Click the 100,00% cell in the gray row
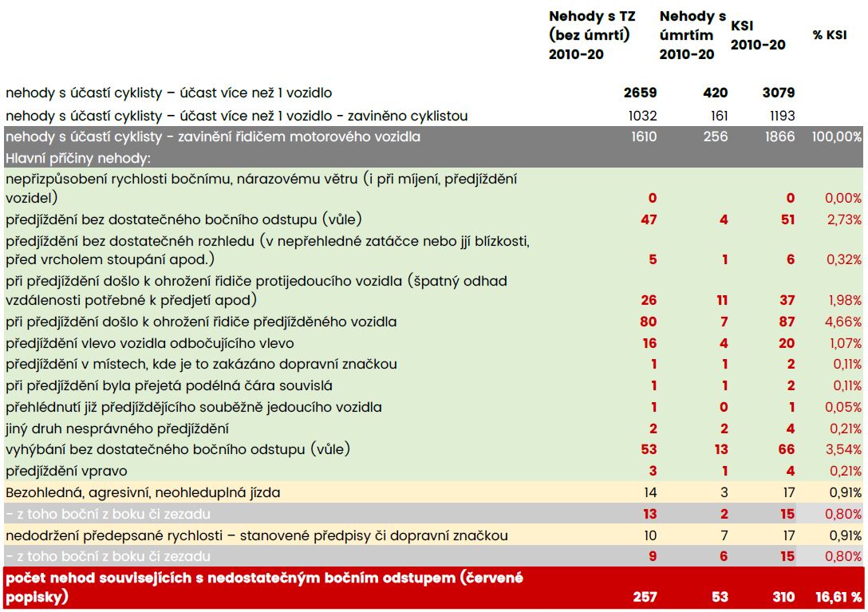The width and height of the screenshot is (868, 612). pyautogui.click(x=836, y=136)
